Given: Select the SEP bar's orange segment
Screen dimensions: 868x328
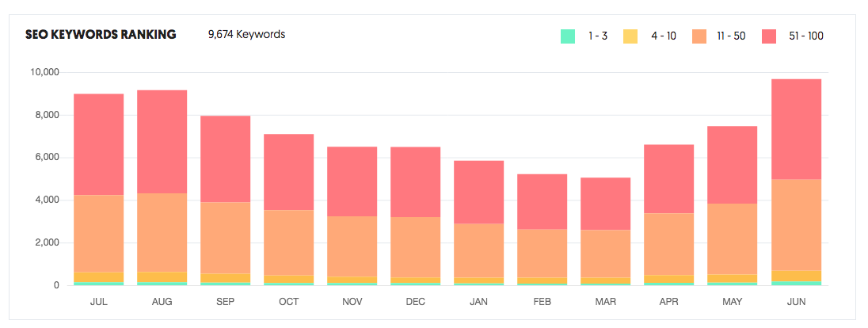Looking at the screenshot, I should coord(225,238).
